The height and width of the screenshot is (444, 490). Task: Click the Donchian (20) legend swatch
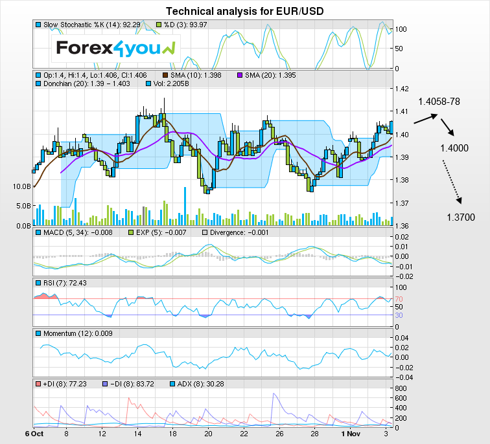(38, 84)
